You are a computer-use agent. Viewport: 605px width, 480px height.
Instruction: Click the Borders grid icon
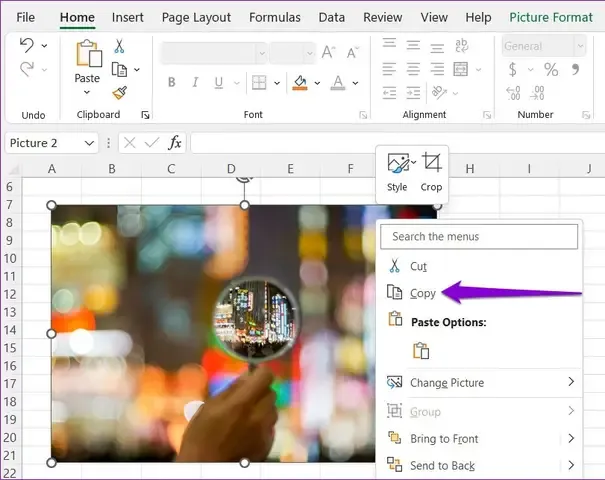[x=259, y=83]
